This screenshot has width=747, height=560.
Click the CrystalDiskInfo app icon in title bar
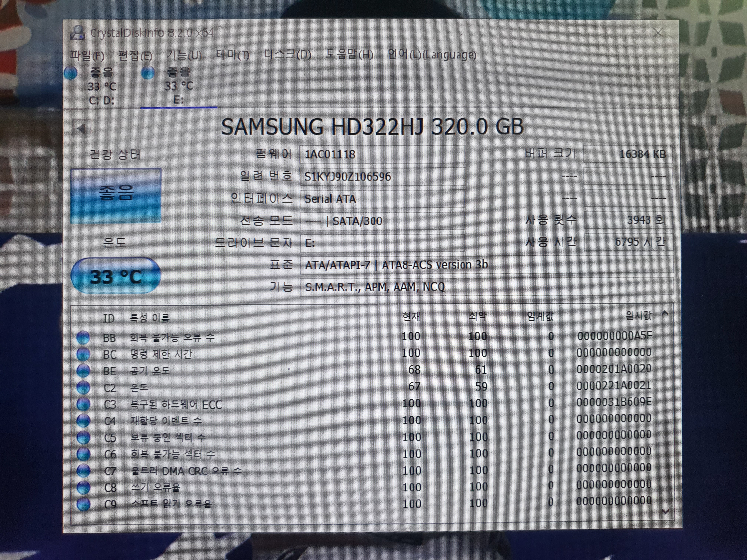(78, 33)
